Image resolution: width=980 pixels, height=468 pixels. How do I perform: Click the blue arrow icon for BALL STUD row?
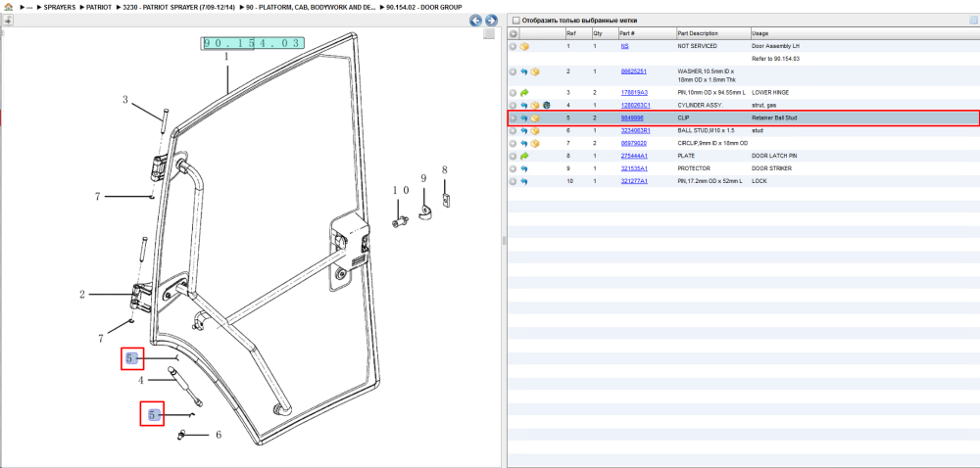tap(524, 131)
